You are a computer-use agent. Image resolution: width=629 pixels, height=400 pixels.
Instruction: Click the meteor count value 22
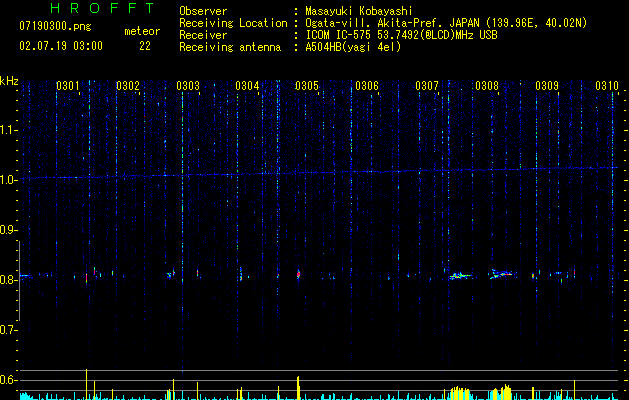coord(145,46)
